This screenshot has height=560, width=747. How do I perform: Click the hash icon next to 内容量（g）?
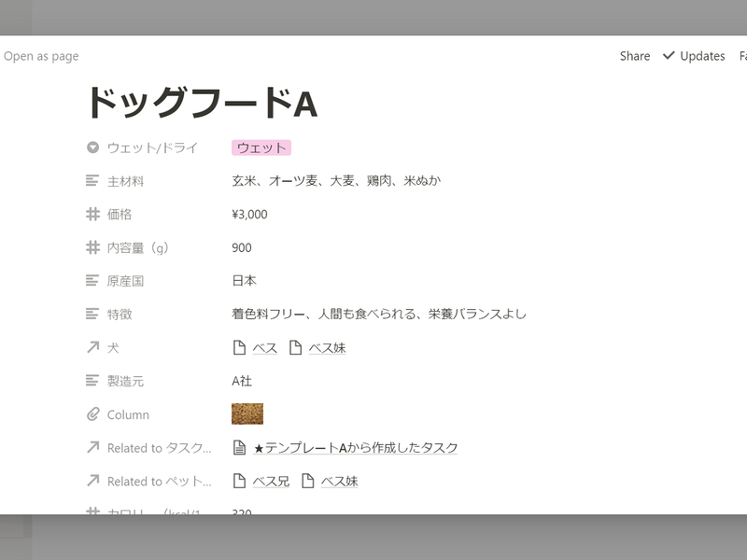click(x=92, y=248)
